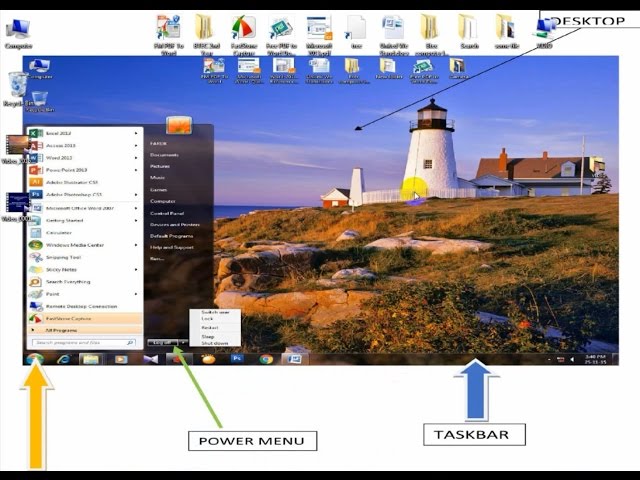Open Paint from the Start menu

click(84, 294)
